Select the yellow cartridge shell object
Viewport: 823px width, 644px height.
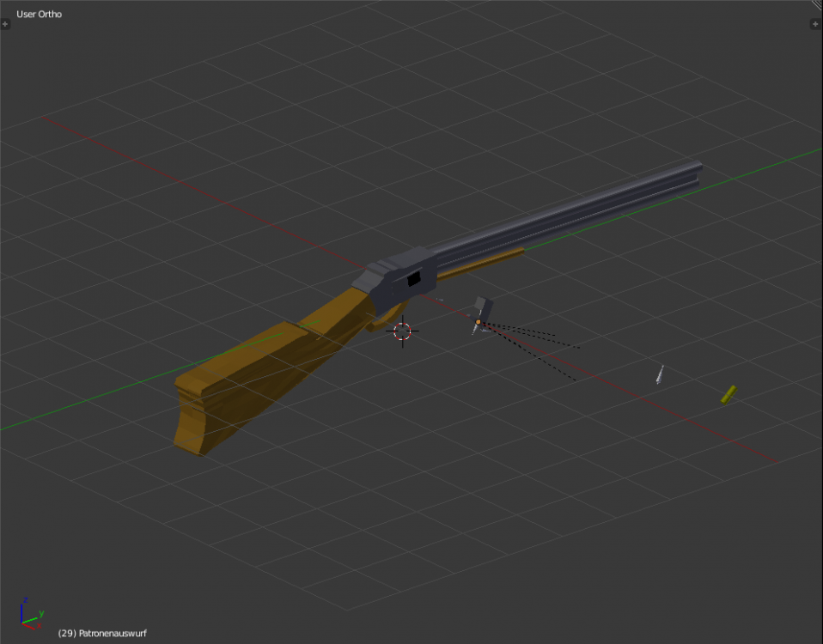click(729, 395)
